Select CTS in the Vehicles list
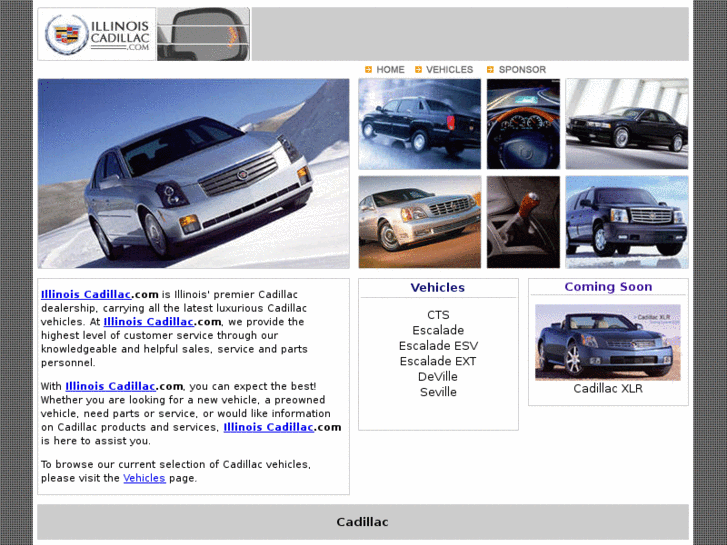Image resolution: width=727 pixels, height=545 pixels. 438,315
